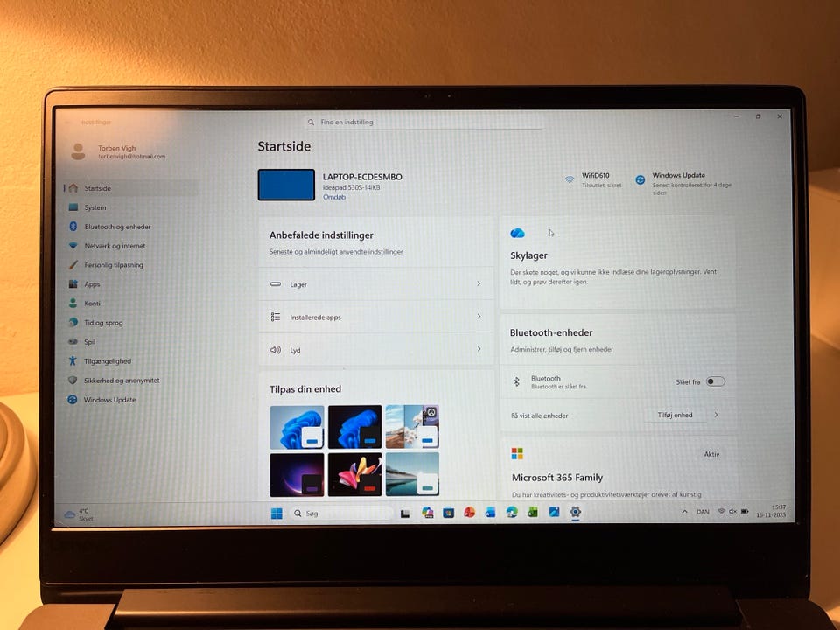Focus the 'Find en indstilling' search field

pos(423,122)
